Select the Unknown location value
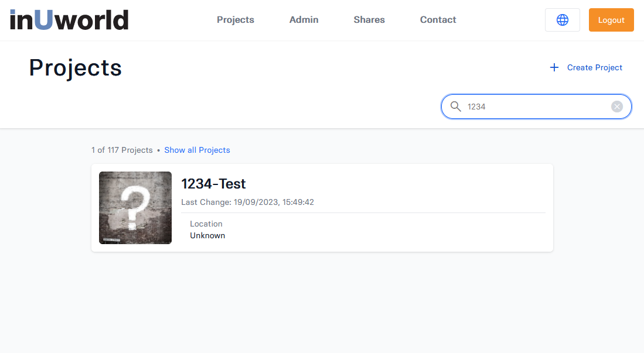Image resolution: width=644 pixels, height=353 pixels. [x=207, y=235]
